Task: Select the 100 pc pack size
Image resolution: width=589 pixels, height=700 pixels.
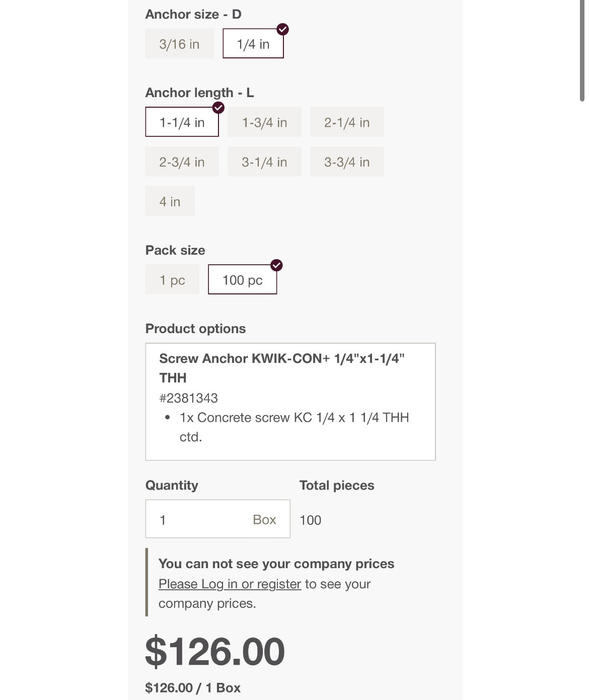Action: 242,280
